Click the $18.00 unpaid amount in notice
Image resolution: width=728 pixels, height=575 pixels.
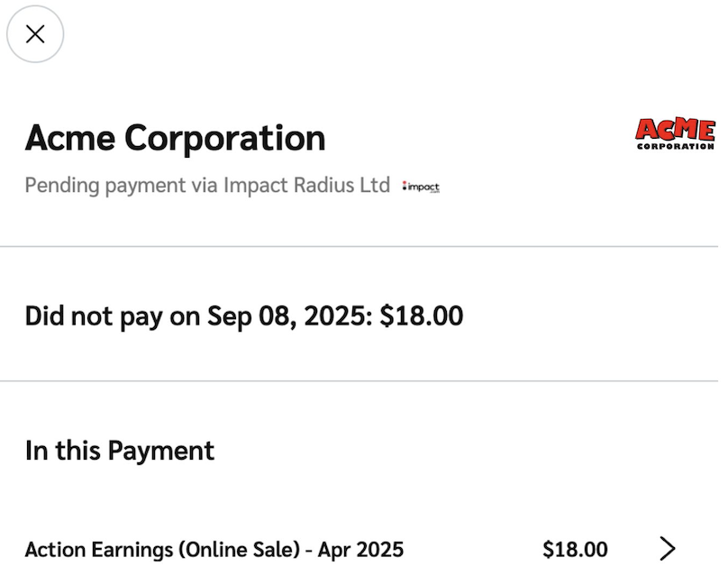click(x=422, y=315)
